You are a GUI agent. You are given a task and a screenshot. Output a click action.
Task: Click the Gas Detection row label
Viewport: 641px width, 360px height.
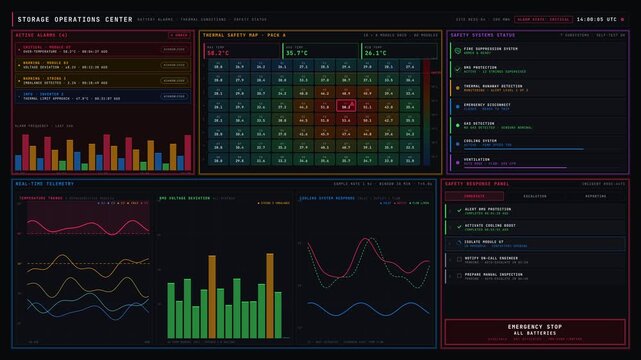(479, 123)
